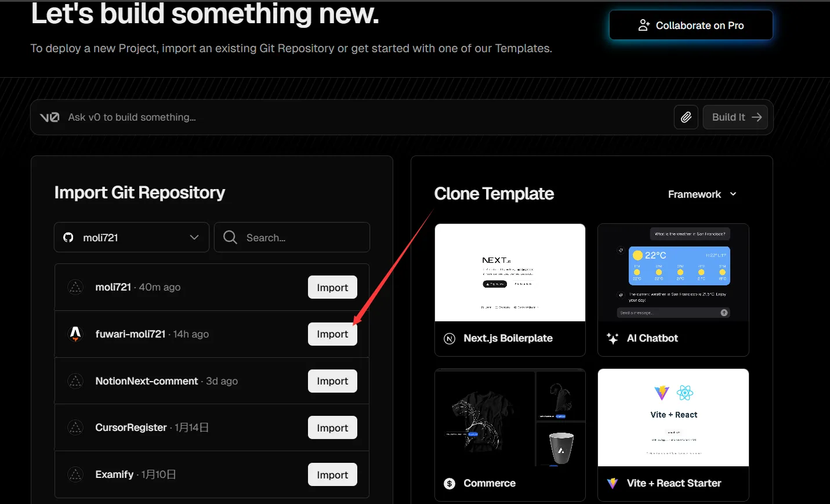The width and height of the screenshot is (830, 504).
Task: Click the AI Chatbot title
Action: (653, 338)
